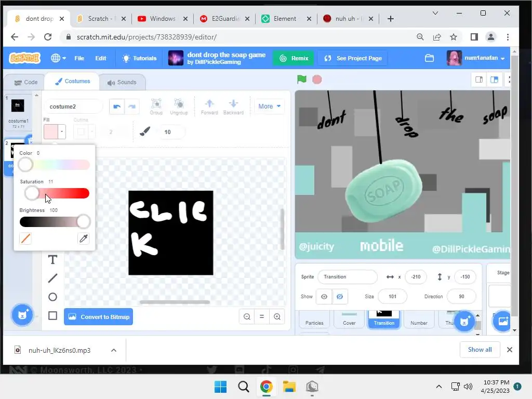Screen dimensions: 532x399
Task: Choose the transparent no-fill swatch
Action: click(25, 238)
